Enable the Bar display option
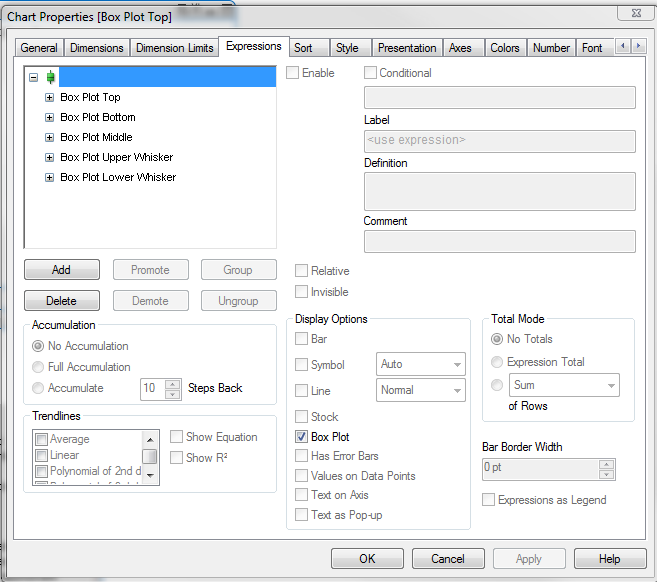 (301, 339)
